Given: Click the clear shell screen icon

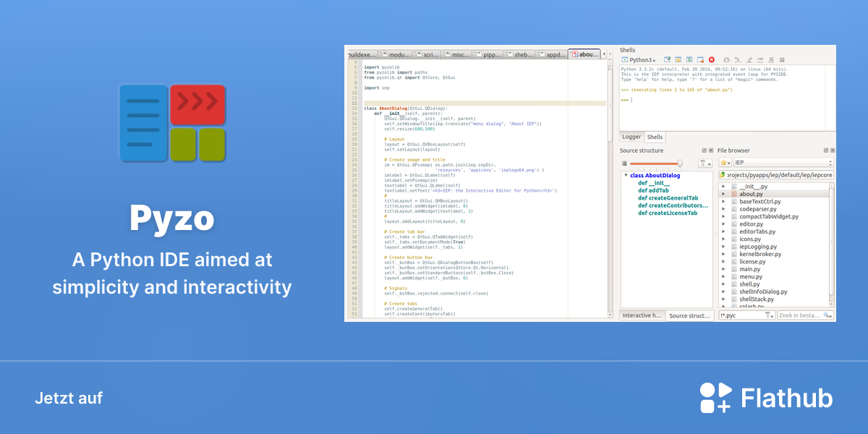Looking at the screenshot, I should (x=667, y=59).
